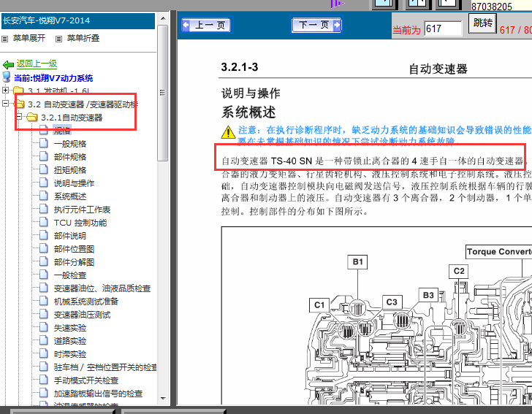Click the current page number input field

[x=443, y=28]
